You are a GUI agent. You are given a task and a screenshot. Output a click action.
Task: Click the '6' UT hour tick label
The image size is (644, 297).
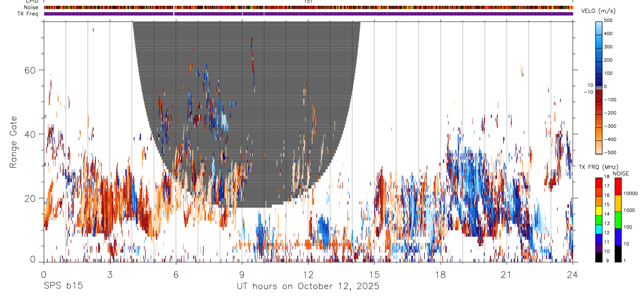(176, 274)
